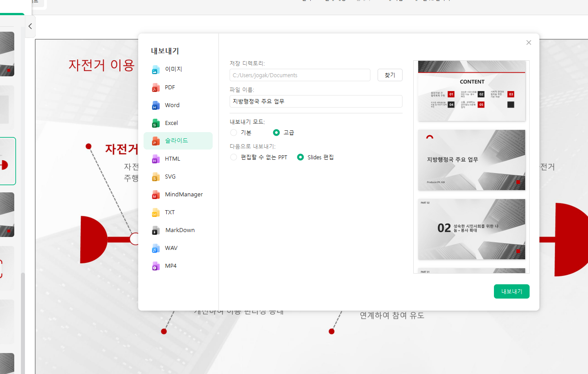588x374 pixels.
Task: Click the MP4 export format icon
Action: (x=156, y=266)
